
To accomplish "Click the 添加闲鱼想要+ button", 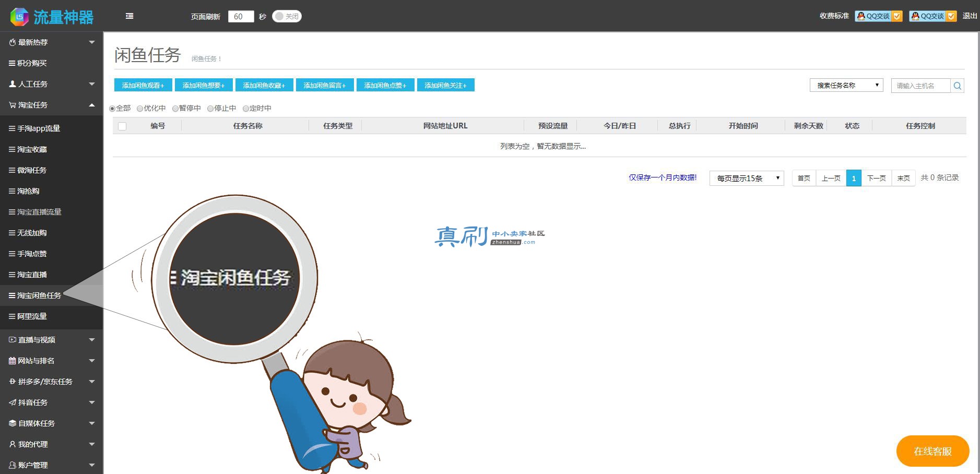I will tap(204, 85).
